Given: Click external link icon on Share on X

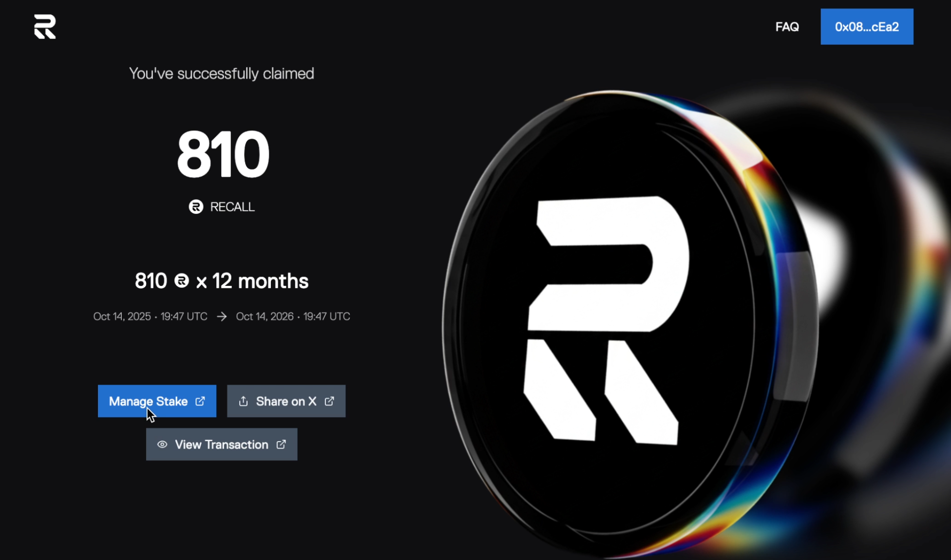Looking at the screenshot, I should [329, 401].
